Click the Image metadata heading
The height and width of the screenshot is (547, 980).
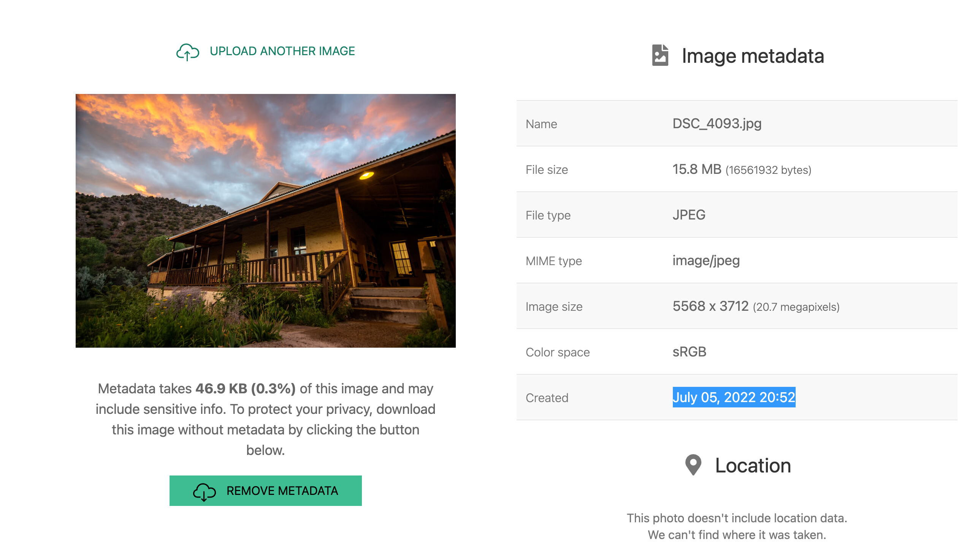[x=753, y=56]
